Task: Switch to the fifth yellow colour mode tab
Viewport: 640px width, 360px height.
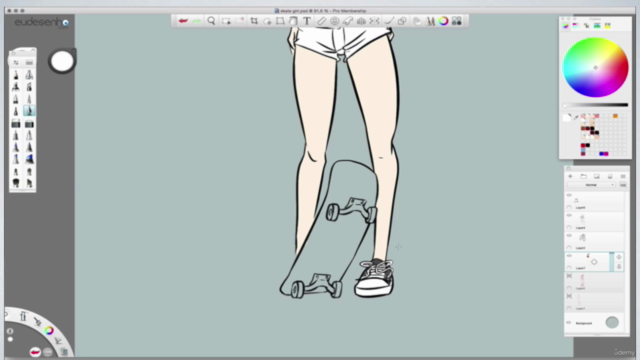Action: click(x=607, y=26)
